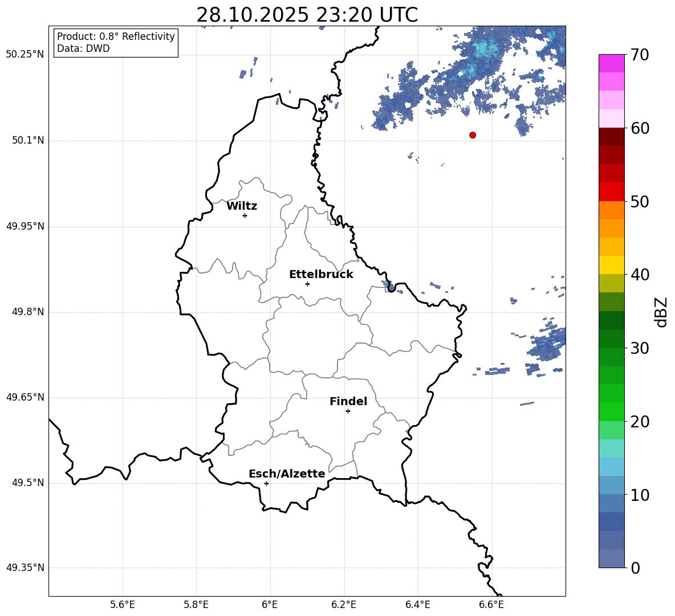Click the dBZ colorbar axis label
The image size is (675, 616).
(662, 312)
